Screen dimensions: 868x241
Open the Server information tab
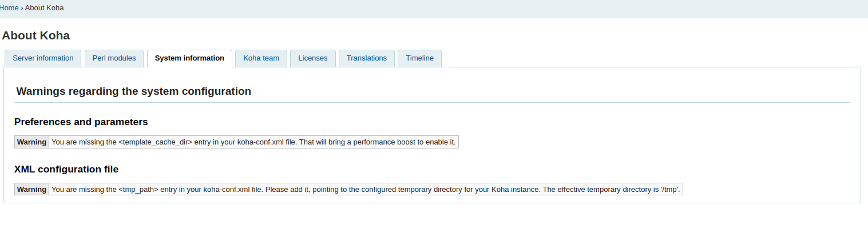point(43,58)
